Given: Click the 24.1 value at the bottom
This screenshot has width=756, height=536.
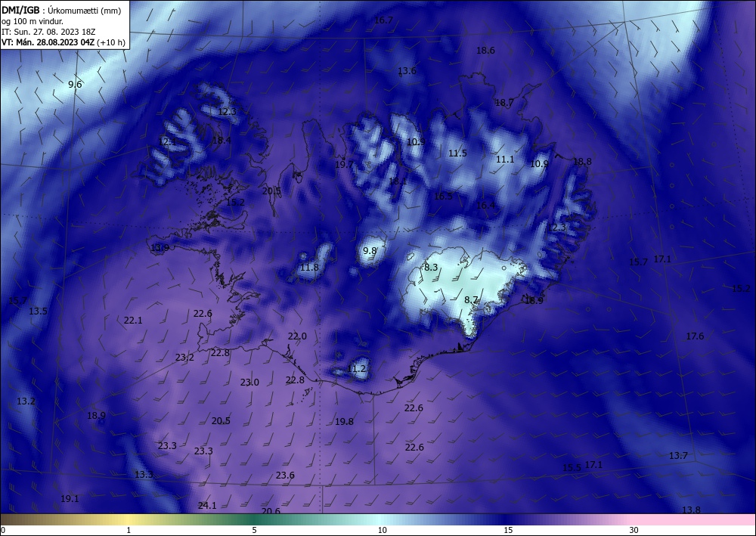Looking at the screenshot, I should pos(207,506).
